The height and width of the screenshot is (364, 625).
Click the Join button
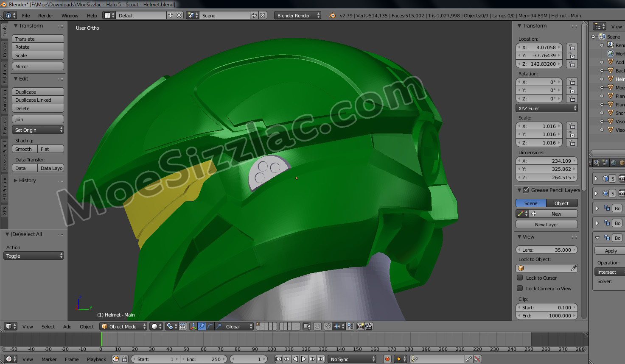(38, 119)
